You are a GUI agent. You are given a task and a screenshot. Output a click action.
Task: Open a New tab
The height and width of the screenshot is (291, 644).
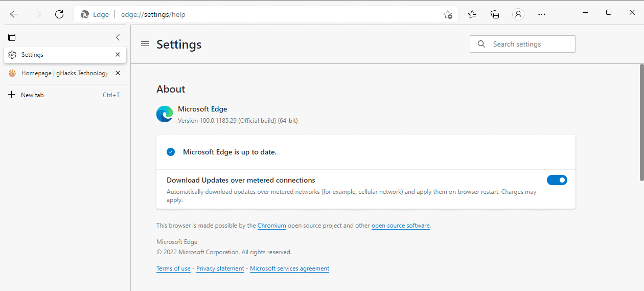pos(32,95)
